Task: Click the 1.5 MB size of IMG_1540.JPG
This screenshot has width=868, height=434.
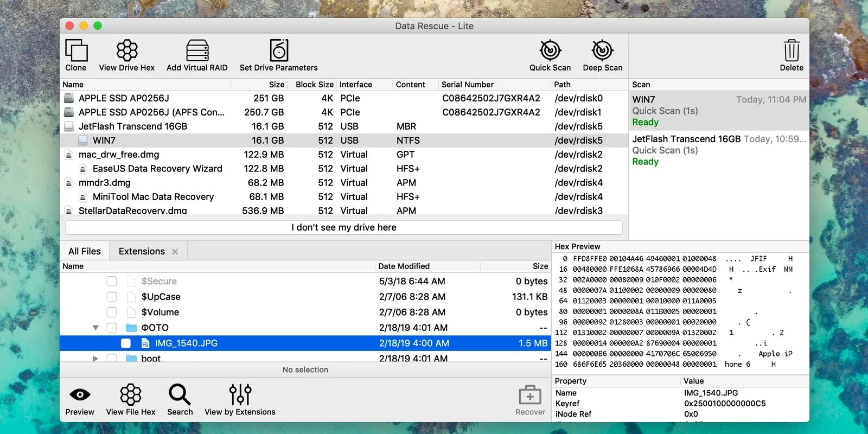Action: tap(533, 343)
